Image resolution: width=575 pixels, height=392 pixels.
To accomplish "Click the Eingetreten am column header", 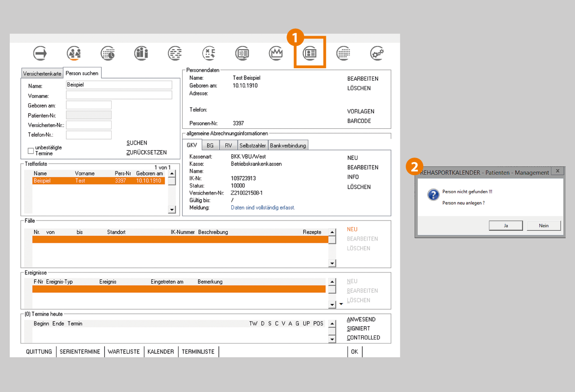I will [x=167, y=282].
